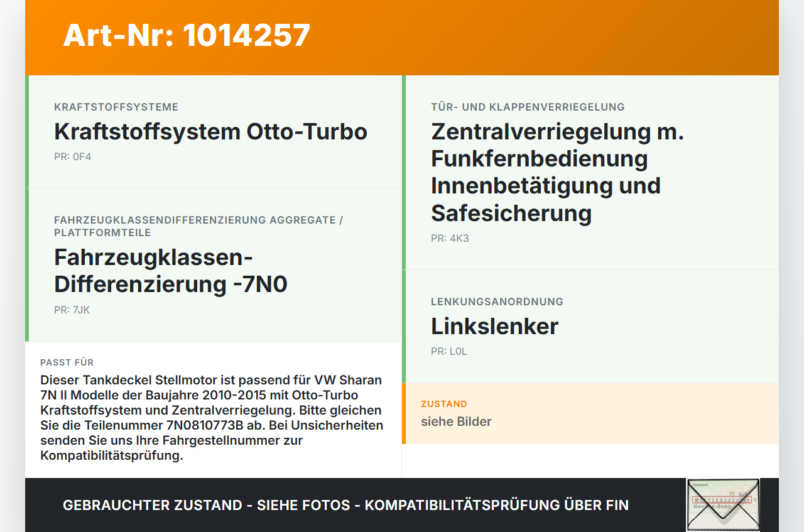Click the PASST FÜR section label
Image resolution: width=804 pixels, height=532 pixels.
[67, 362]
